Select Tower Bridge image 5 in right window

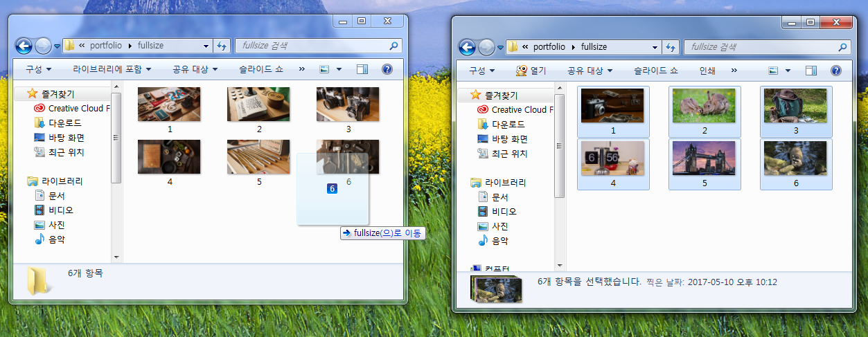point(704,158)
